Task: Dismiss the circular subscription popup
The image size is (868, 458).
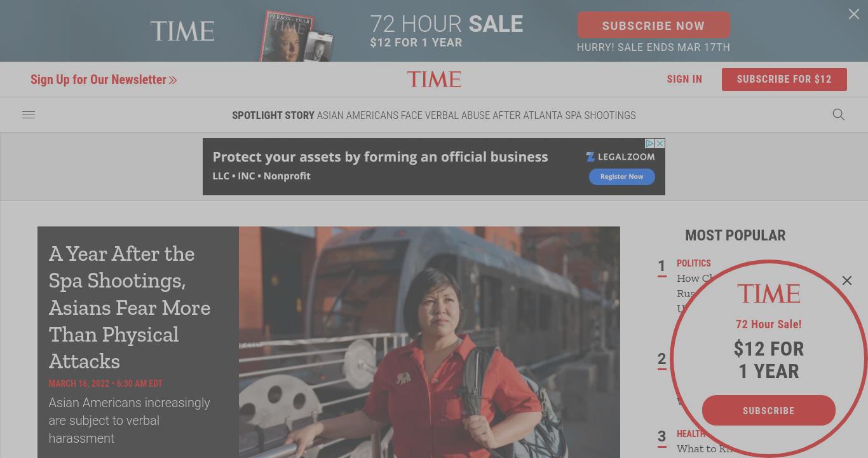Action: pos(847,281)
